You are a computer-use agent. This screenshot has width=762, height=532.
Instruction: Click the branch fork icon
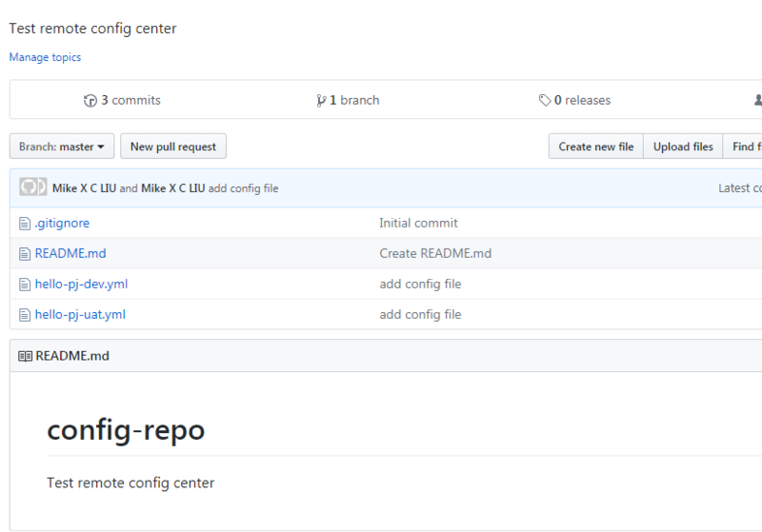pyautogui.click(x=322, y=100)
